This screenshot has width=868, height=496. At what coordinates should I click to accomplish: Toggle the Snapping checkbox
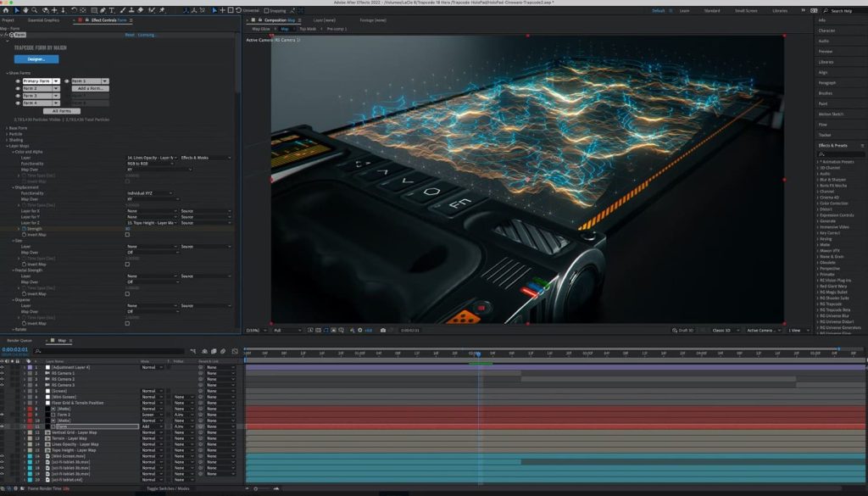coord(266,10)
